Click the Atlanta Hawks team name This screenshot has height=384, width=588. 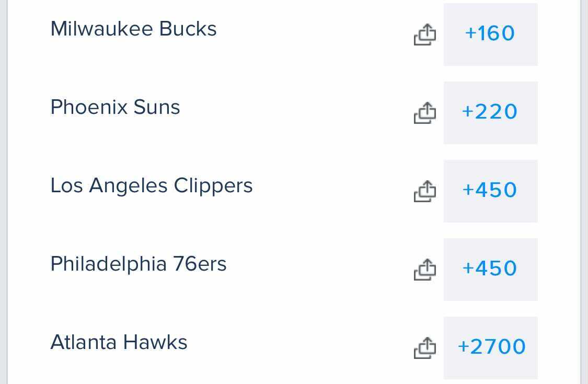pyautogui.click(x=119, y=342)
